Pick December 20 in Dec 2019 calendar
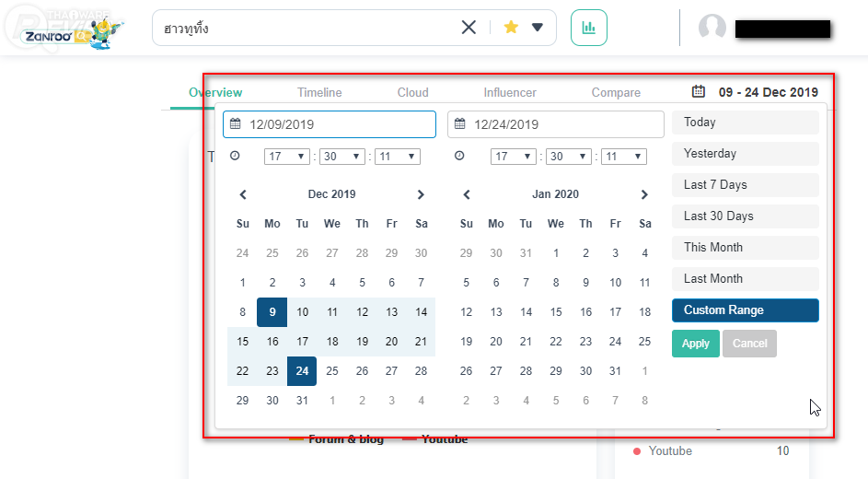The width and height of the screenshot is (868, 479). 391,342
